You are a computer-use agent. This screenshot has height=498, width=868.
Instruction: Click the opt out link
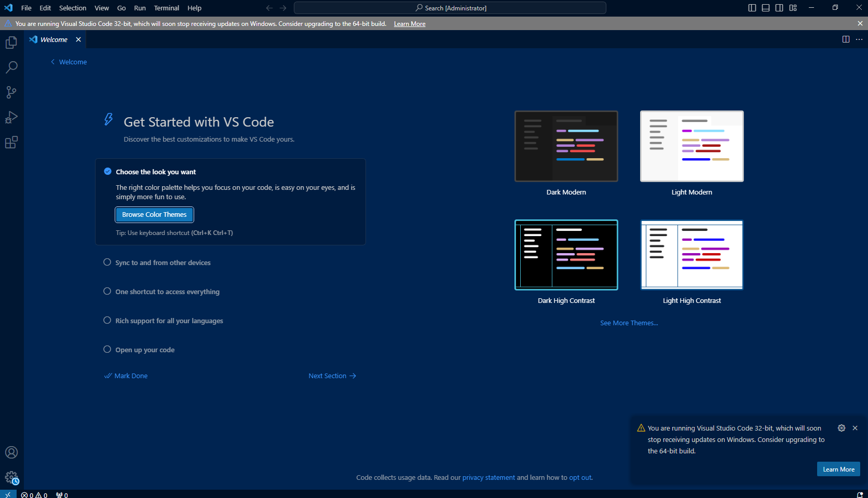click(580, 477)
